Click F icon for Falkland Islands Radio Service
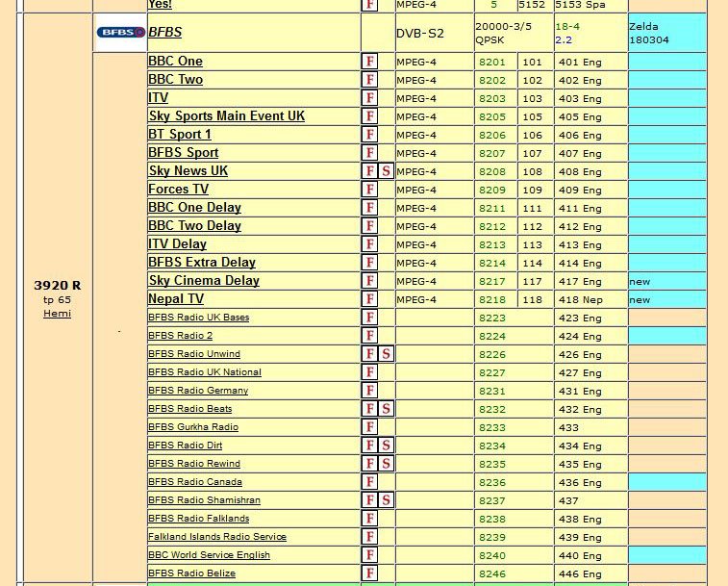 pos(370,537)
